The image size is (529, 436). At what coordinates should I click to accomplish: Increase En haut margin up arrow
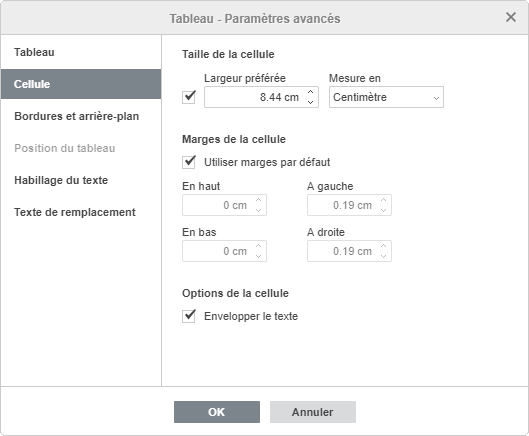tap(258, 200)
